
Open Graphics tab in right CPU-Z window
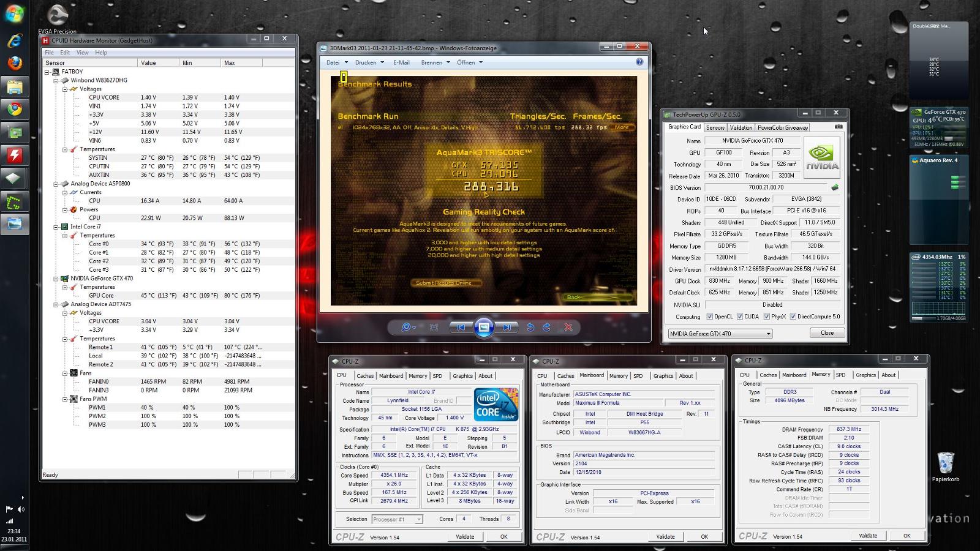coord(865,375)
